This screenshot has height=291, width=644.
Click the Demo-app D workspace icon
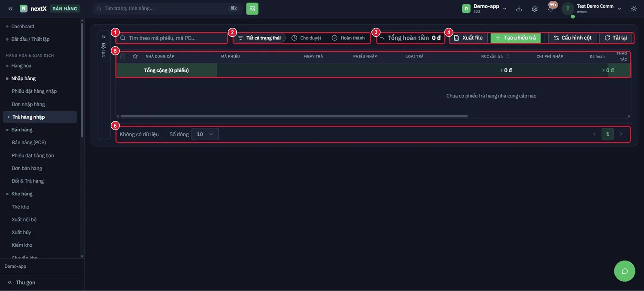click(x=466, y=9)
